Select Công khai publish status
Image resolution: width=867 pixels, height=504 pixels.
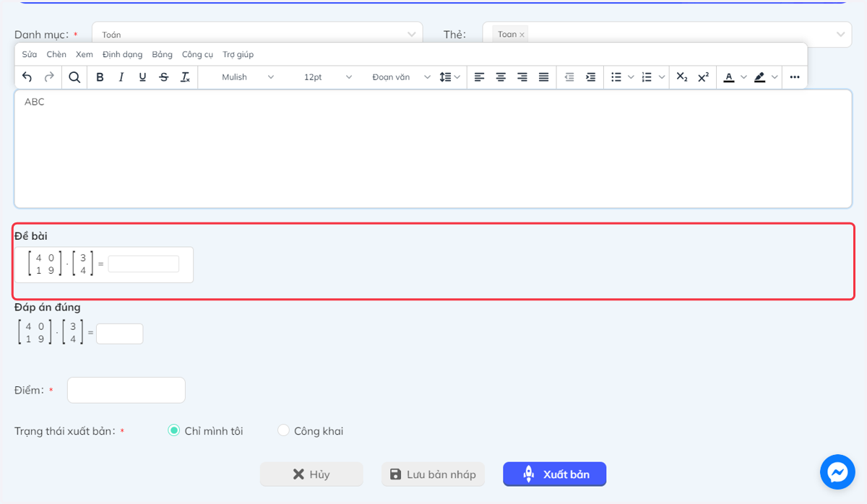click(x=283, y=431)
